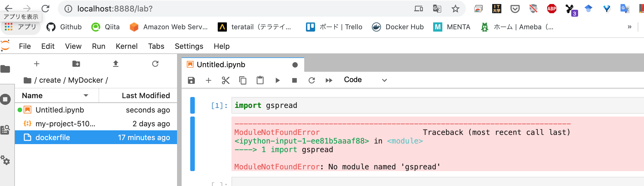Save the notebook with the disk icon

(x=191, y=80)
